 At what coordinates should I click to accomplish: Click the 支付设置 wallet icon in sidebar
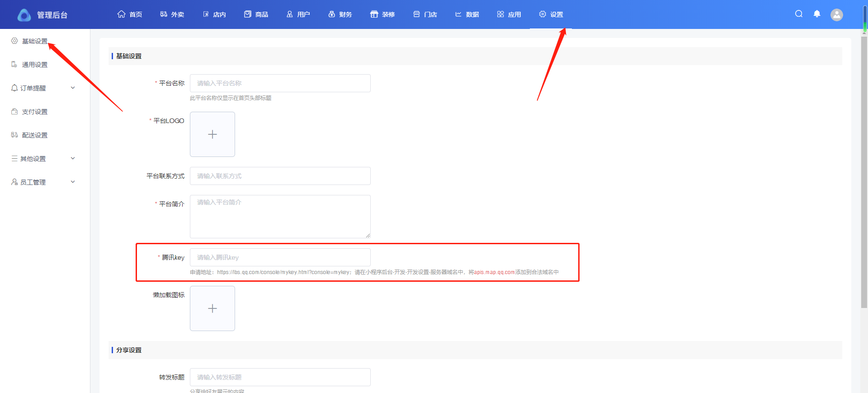(x=14, y=111)
